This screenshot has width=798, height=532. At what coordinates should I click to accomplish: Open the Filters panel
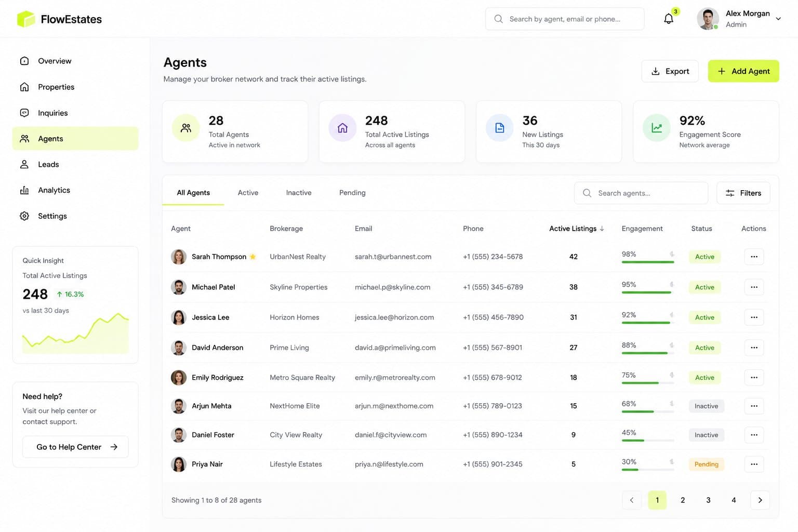click(743, 193)
